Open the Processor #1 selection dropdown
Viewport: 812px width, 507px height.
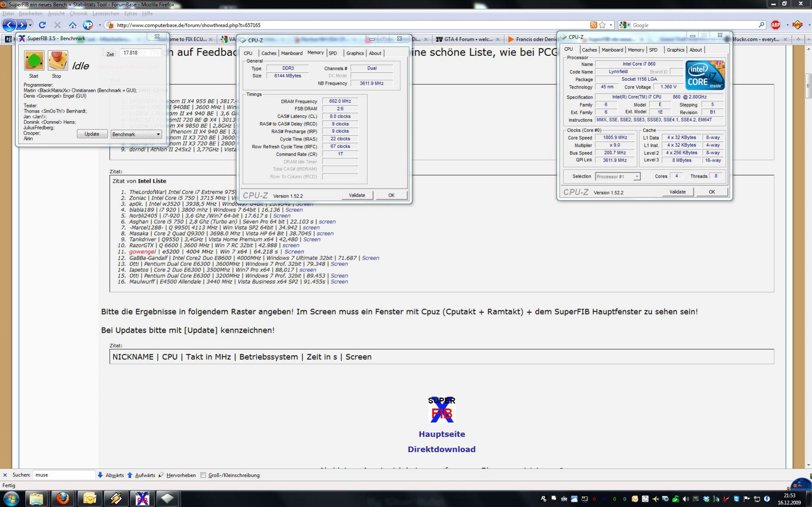click(x=617, y=176)
